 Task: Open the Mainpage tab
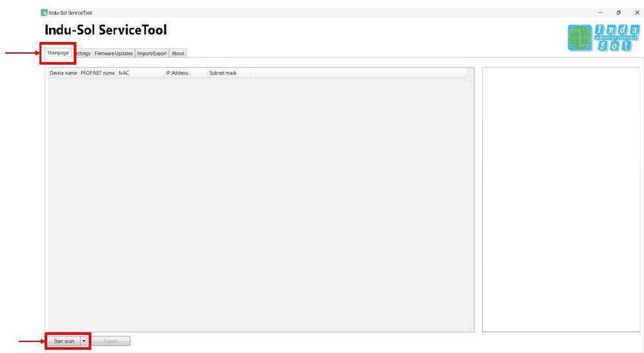pyautogui.click(x=58, y=53)
